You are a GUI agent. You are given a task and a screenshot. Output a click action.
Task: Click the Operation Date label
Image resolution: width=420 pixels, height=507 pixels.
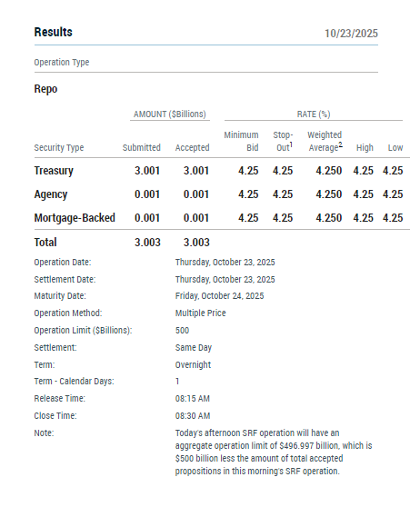point(63,262)
